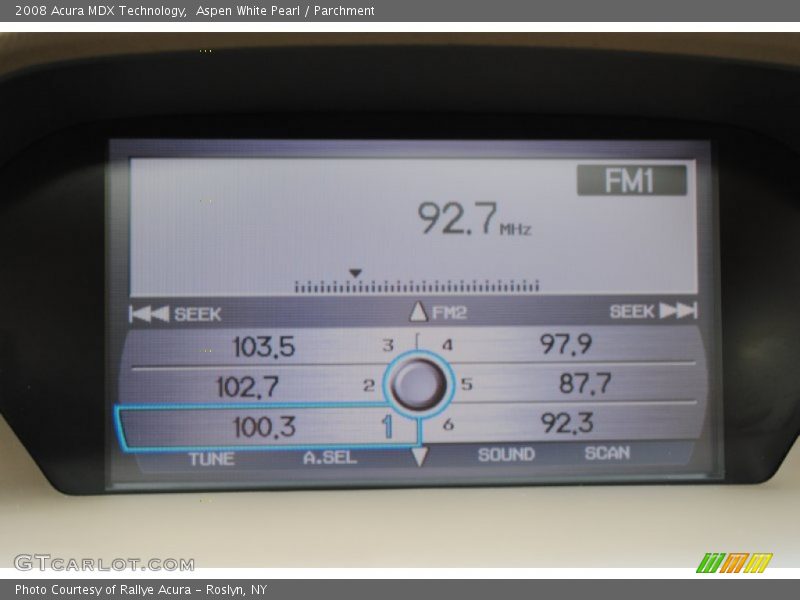The height and width of the screenshot is (600, 800).
Task: Open the SOUND settings
Action: coord(506,454)
